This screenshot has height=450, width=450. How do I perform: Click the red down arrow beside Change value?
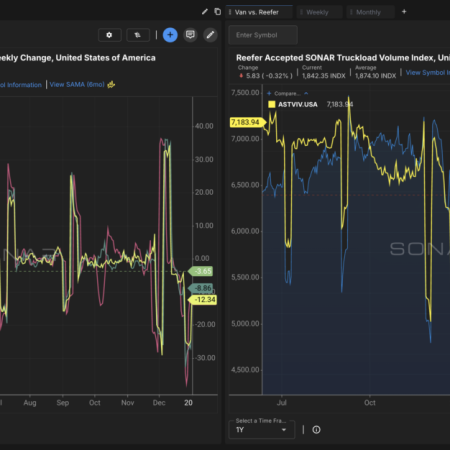pyautogui.click(x=241, y=76)
